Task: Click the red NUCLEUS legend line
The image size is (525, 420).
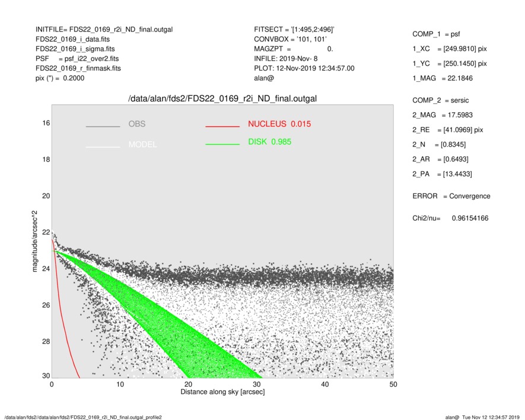Action: [222, 126]
